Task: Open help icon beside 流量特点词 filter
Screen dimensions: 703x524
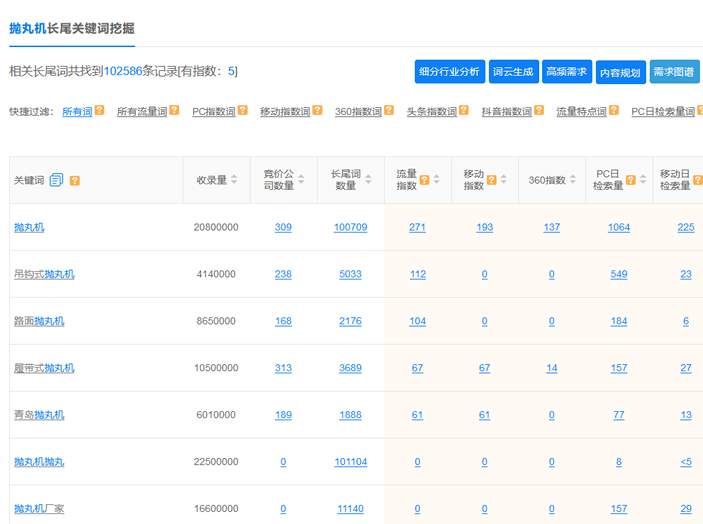Action: (x=614, y=110)
